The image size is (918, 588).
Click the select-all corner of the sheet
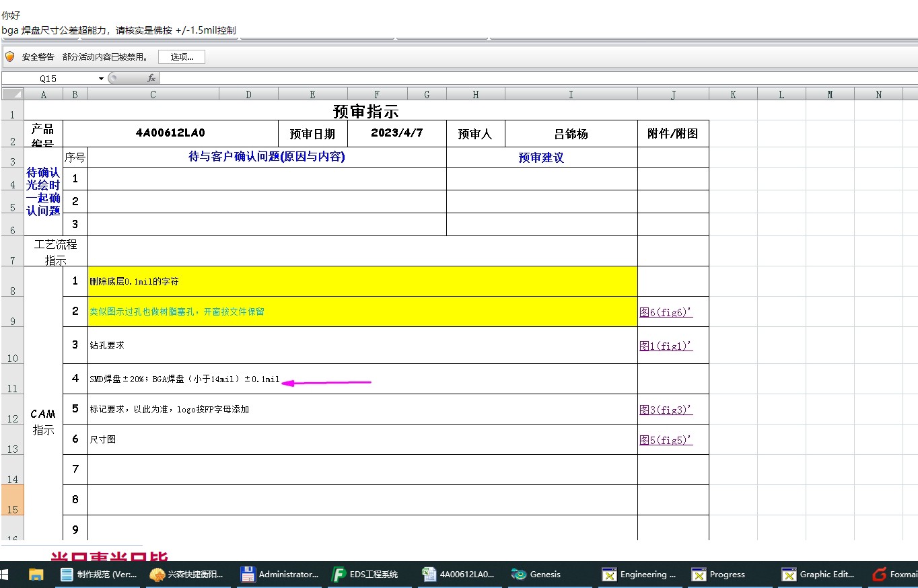[12, 95]
